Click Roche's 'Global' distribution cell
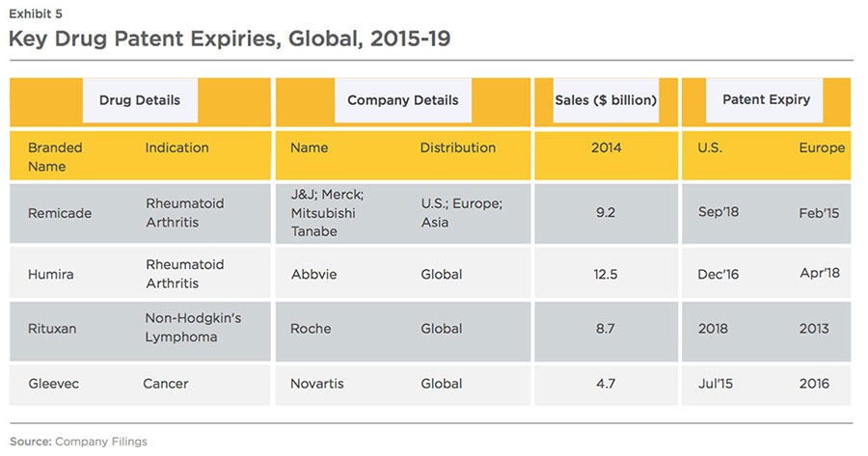 click(441, 328)
